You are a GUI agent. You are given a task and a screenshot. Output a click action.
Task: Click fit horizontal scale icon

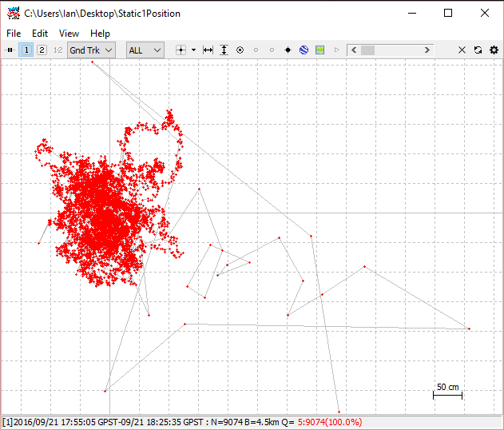click(x=208, y=50)
